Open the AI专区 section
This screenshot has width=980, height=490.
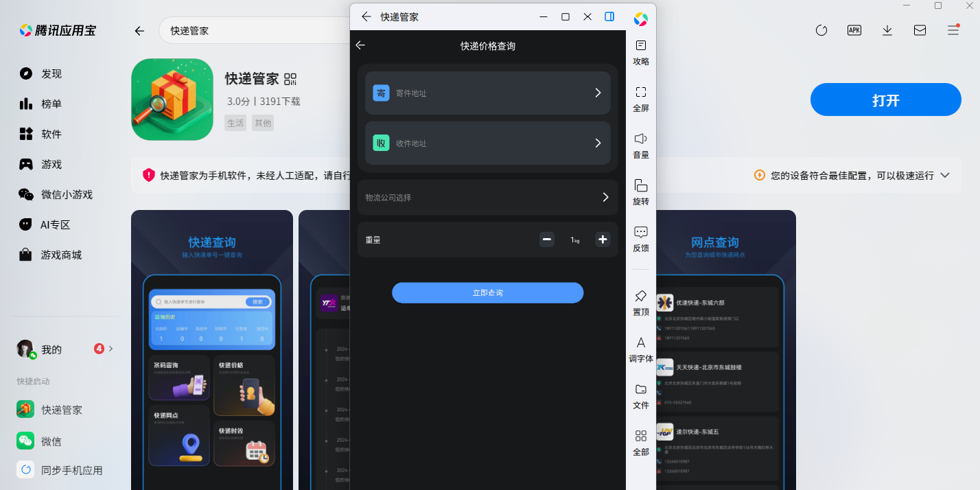pyautogui.click(x=45, y=224)
